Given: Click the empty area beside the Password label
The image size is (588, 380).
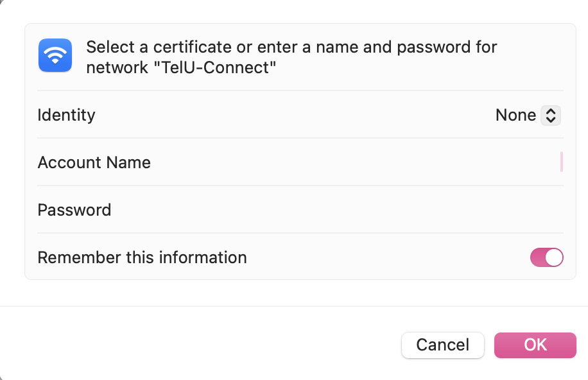Looking at the screenshot, I should click(321, 210).
